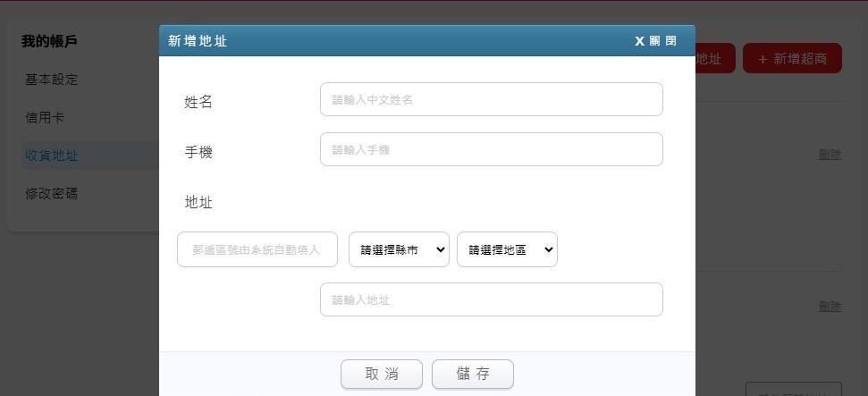Open 基本設定 in the account sidebar

tap(52, 80)
